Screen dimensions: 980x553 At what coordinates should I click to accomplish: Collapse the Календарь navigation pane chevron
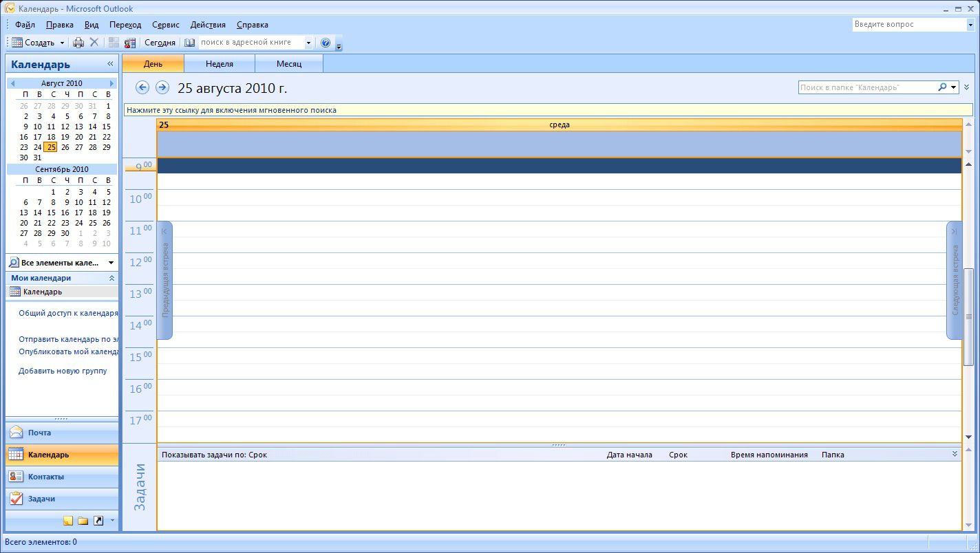[x=110, y=64]
